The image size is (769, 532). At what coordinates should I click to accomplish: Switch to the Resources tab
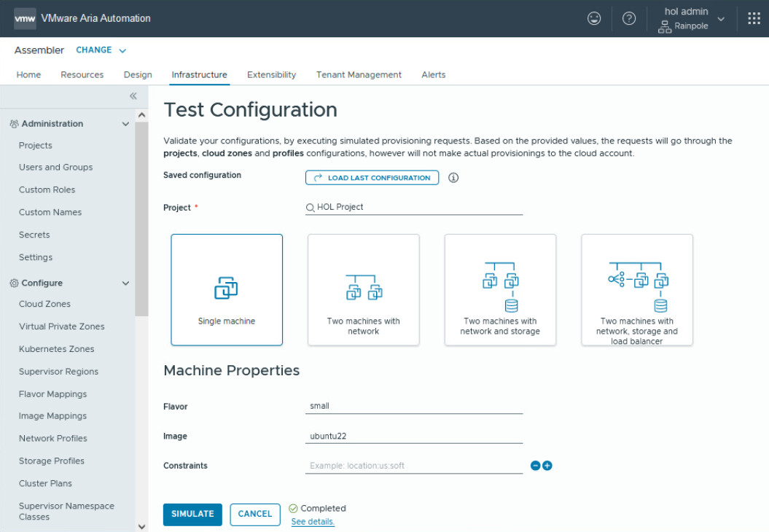pyautogui.click(x=82, y=75)
